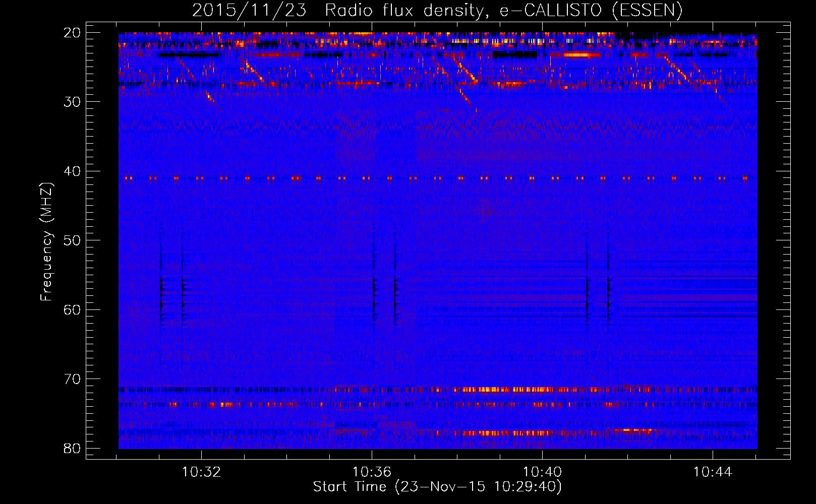Click the 10:44 time tick label
Screen dimensions: 816x504
tap(713, 472)
